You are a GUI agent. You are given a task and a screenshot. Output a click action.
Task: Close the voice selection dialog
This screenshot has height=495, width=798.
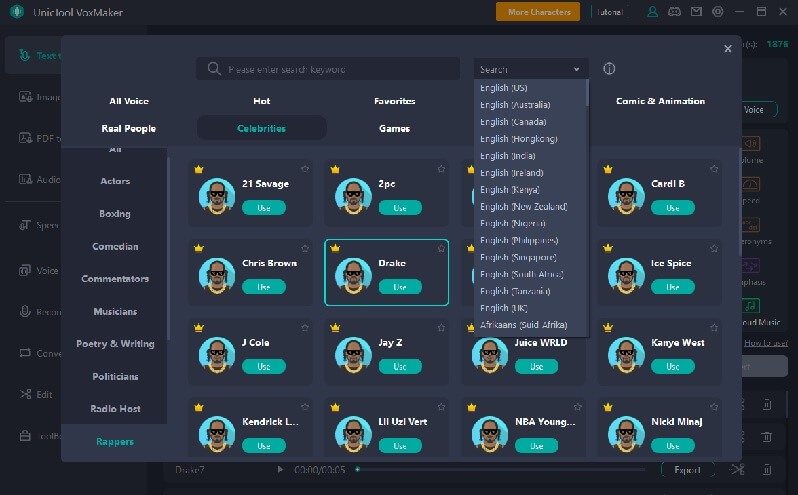tap(728, 48)
